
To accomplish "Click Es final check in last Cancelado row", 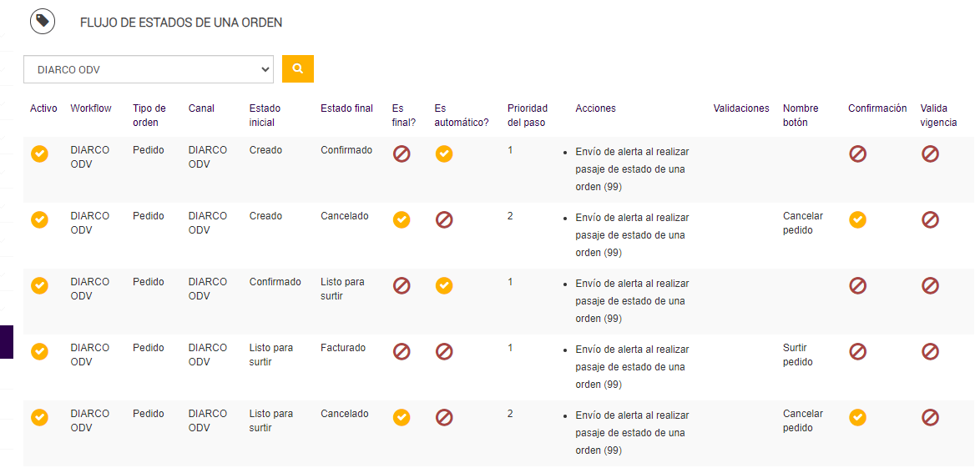I will (x=402, y=417).
